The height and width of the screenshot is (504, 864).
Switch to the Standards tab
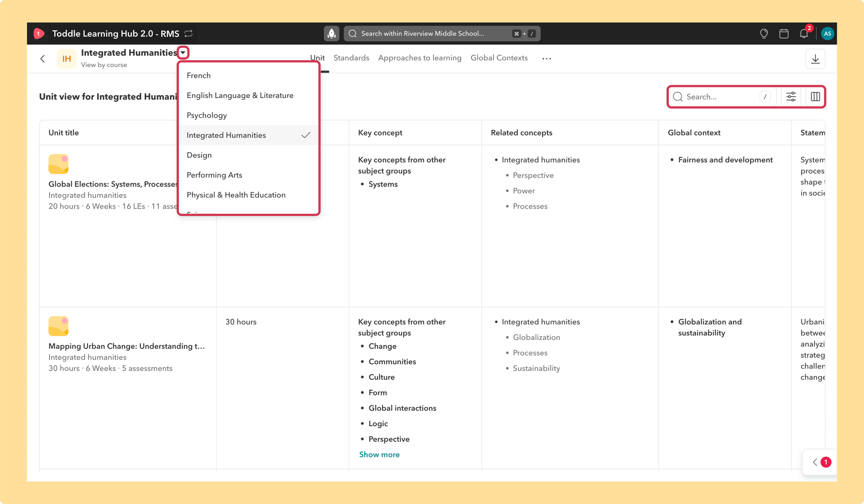[x=351, y=58]
